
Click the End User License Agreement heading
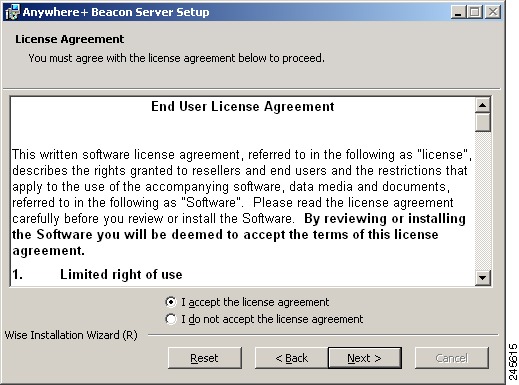[243, 107]
